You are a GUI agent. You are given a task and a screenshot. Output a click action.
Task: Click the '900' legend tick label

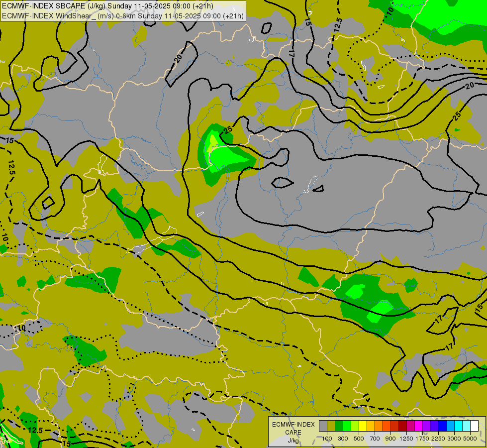(390, 439)
